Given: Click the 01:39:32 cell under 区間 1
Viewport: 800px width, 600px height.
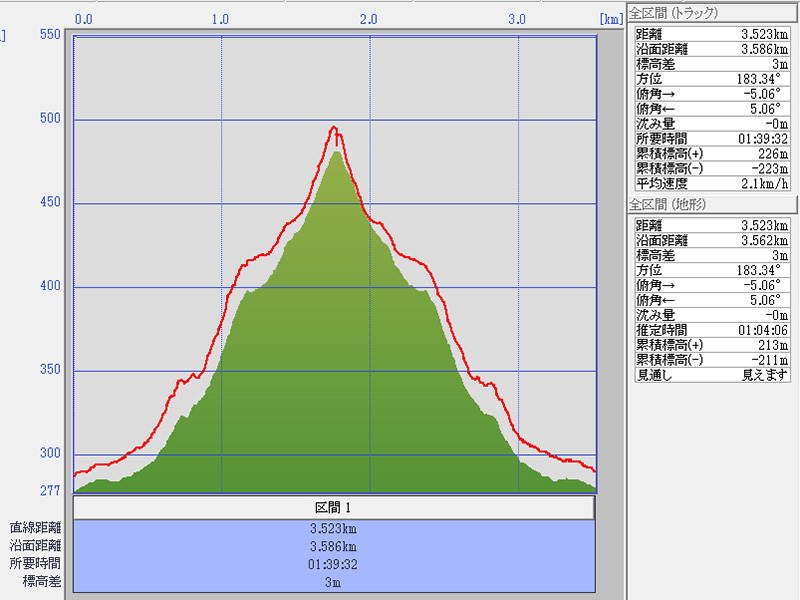Looking at the screenshot, I should [335, 564].
